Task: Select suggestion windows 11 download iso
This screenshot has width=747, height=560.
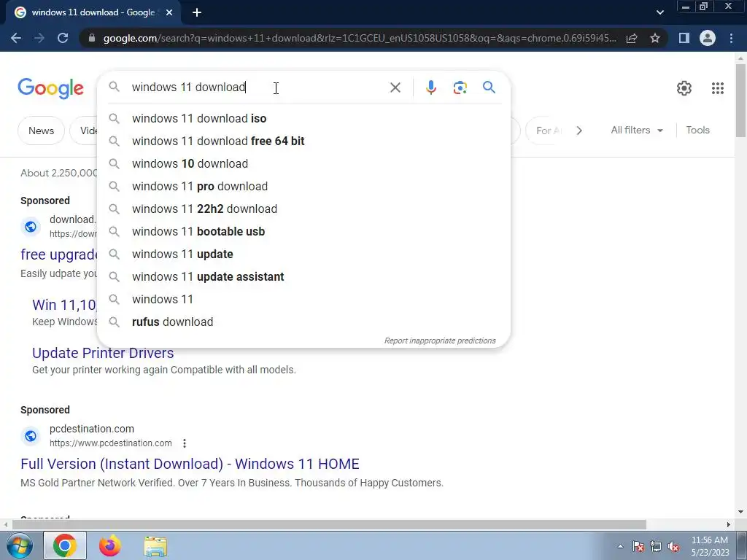Action: [303, 119]
